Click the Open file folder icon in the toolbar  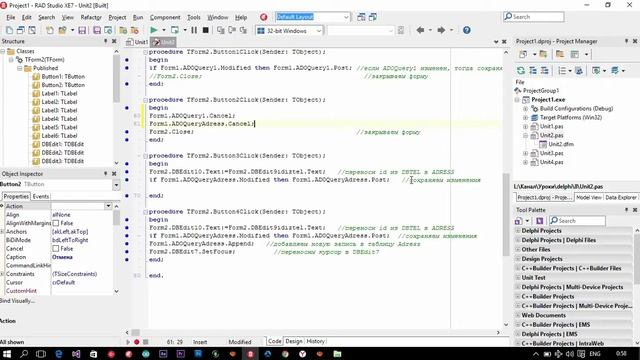[62, 30]
